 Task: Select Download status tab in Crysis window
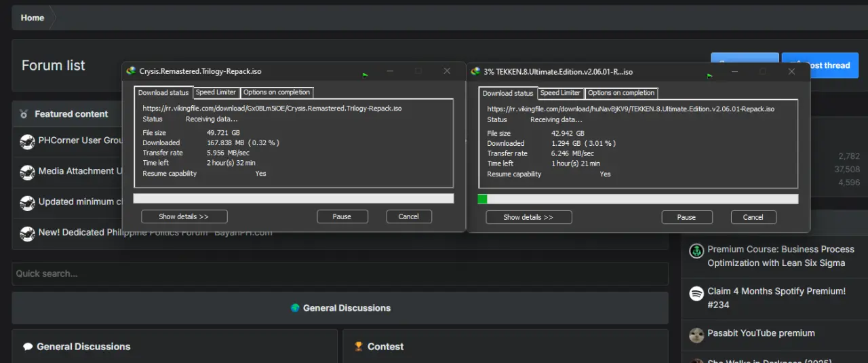point(163,93)
